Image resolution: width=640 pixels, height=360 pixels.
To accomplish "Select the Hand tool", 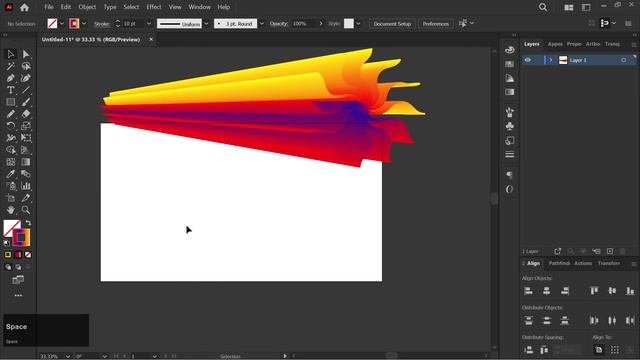I will click(11, 210).
